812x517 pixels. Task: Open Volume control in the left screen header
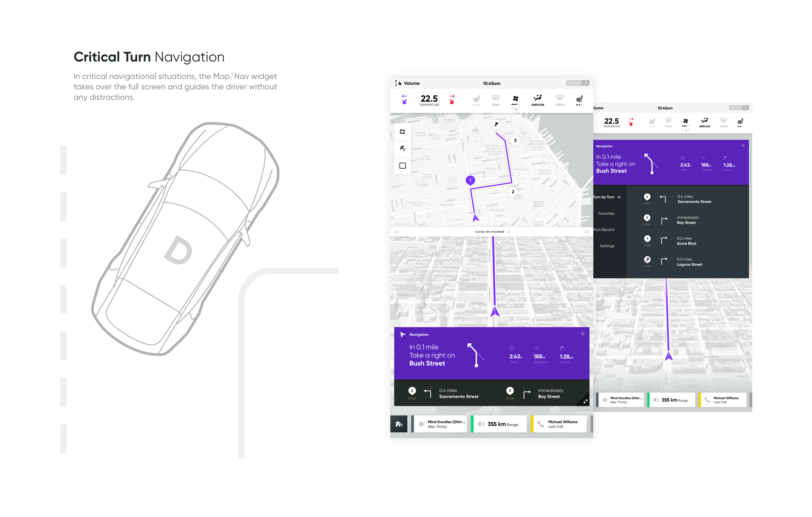(x=407, y=83)
